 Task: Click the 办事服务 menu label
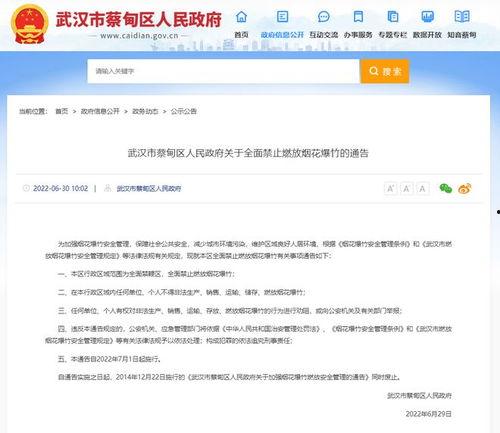point(358,35)
